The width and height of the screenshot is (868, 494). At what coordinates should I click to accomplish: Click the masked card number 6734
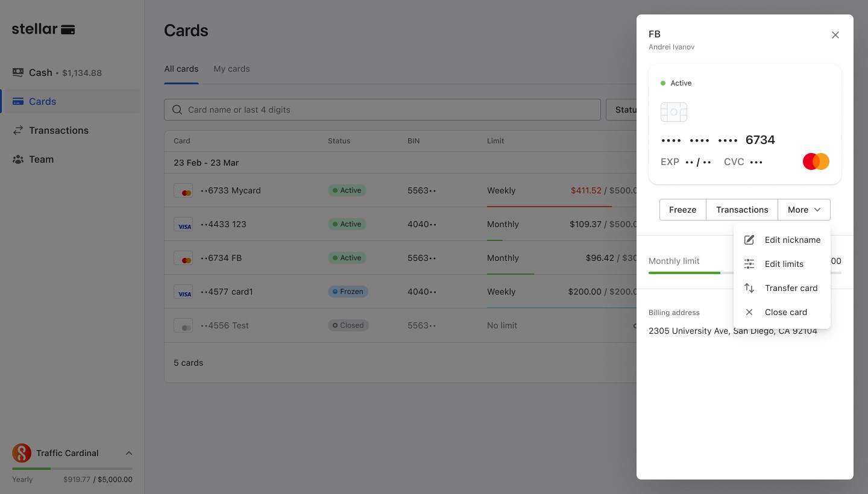[x=718, y=140]
